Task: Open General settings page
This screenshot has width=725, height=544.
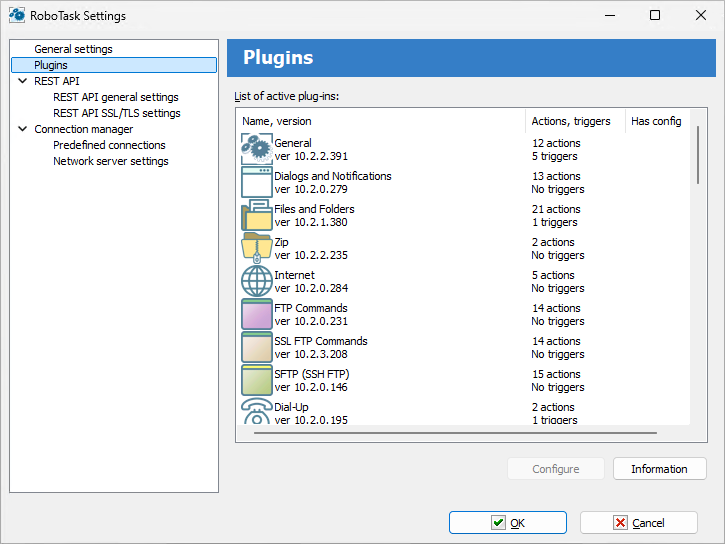Action: tap(73, 49)
